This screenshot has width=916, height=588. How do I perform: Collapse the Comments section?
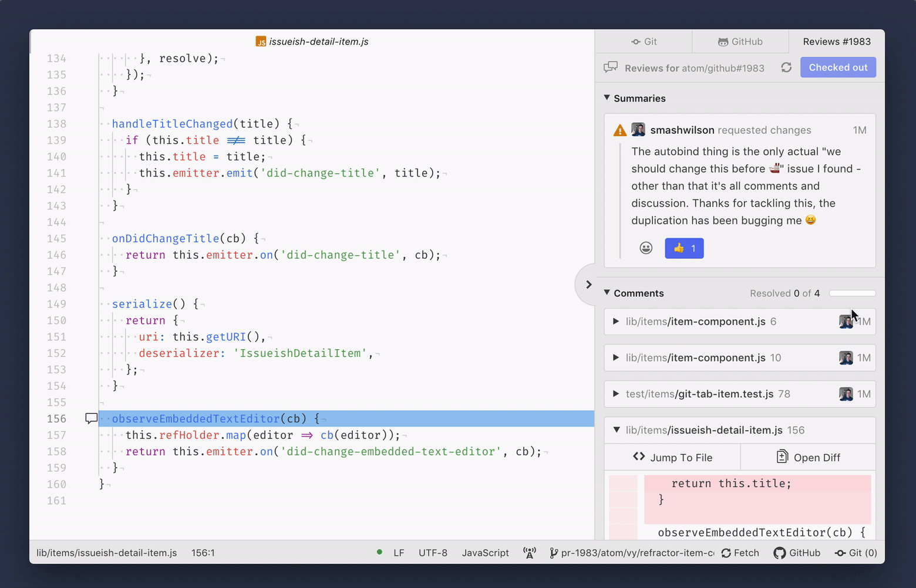tap(634, 293)
